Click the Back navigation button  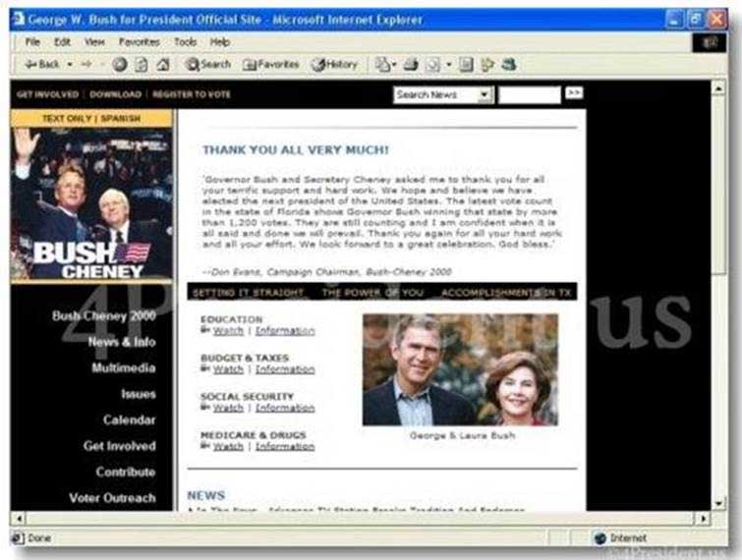(x=41, y=64)
